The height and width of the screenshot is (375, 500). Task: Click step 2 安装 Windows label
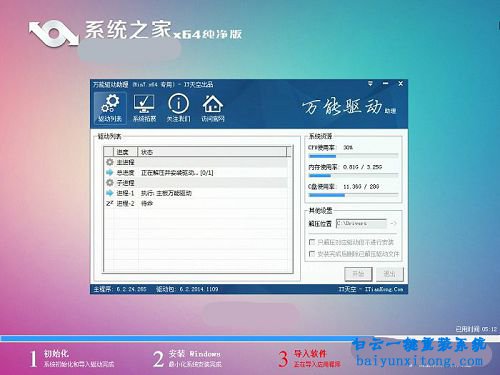(194, 354)
